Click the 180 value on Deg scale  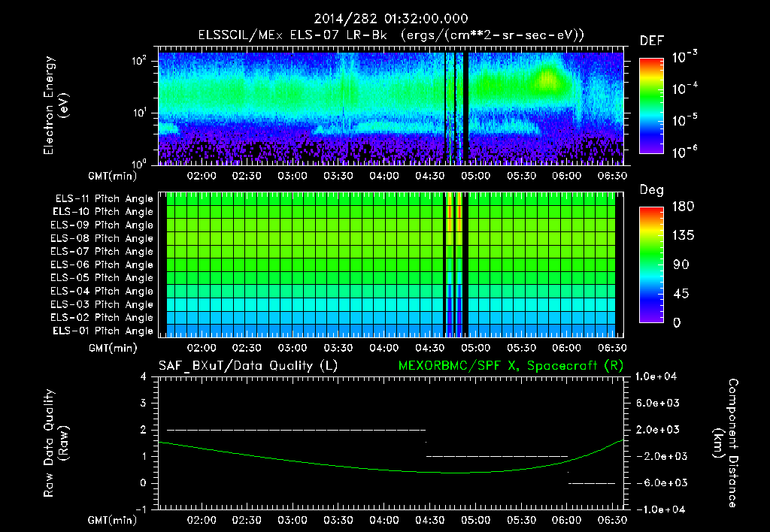point(683,207)
